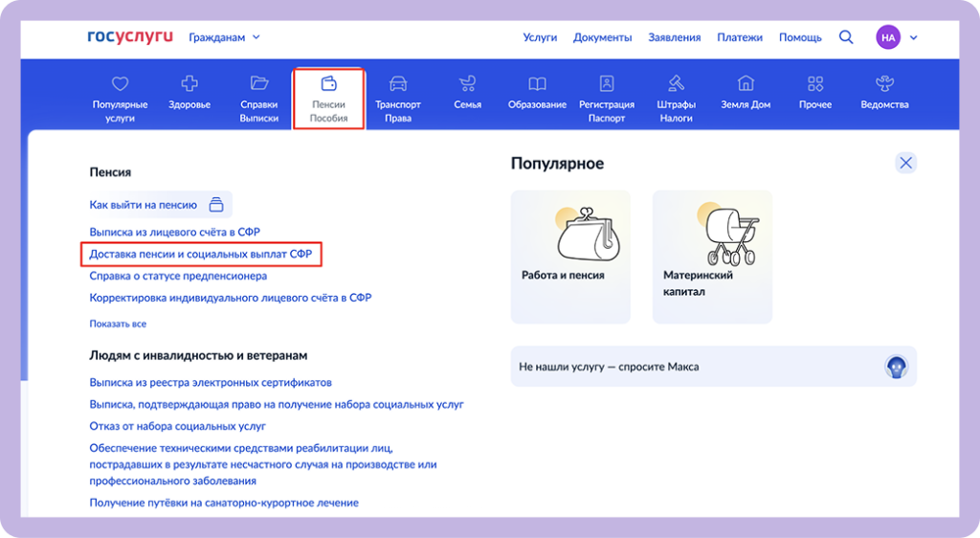This screenshot has height=538, width=980.
Task: Select the Регистрация Паспорт icon
Action: pos(607,83)
